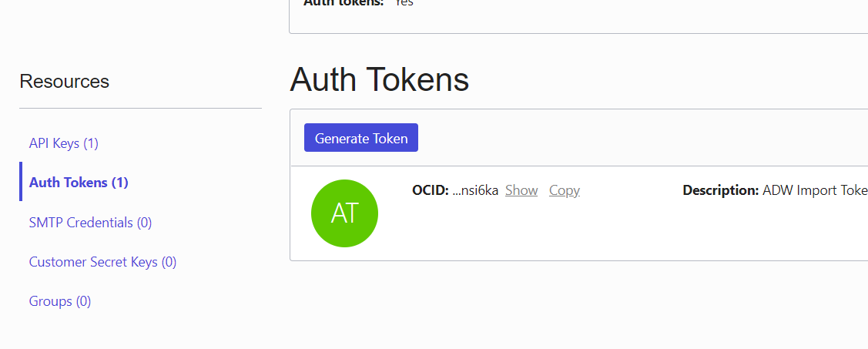
Task: Show the full token OCID
Action: tap(521, 190)
